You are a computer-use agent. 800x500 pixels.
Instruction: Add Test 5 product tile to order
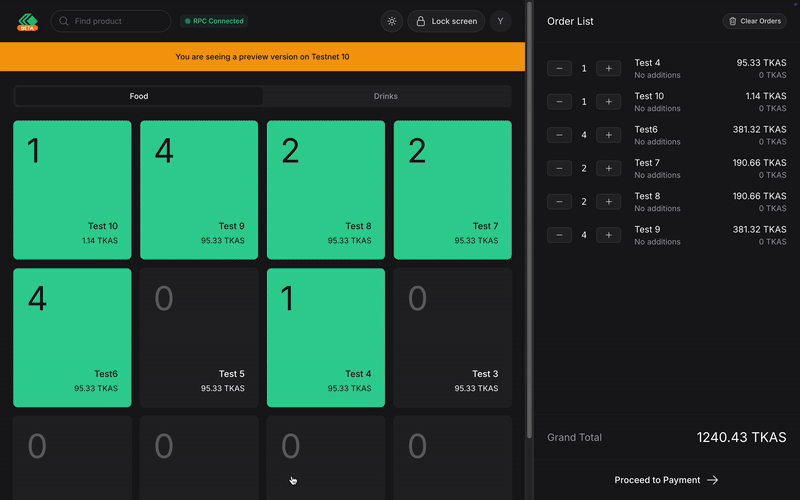click(199, 337)
